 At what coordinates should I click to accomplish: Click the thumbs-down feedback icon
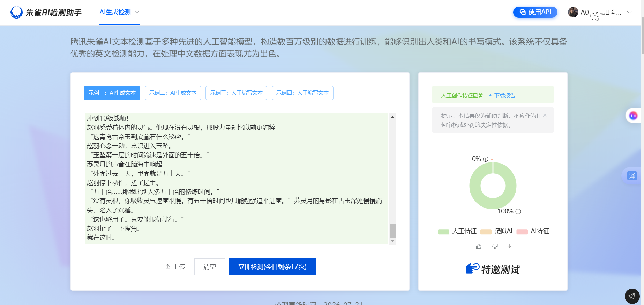[x=495, y=247]
